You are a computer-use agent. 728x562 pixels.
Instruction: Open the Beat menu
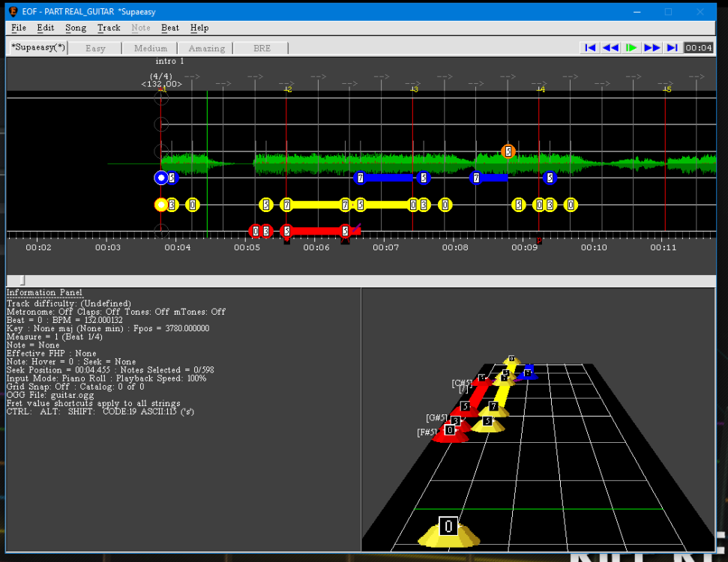click(170, 28)
